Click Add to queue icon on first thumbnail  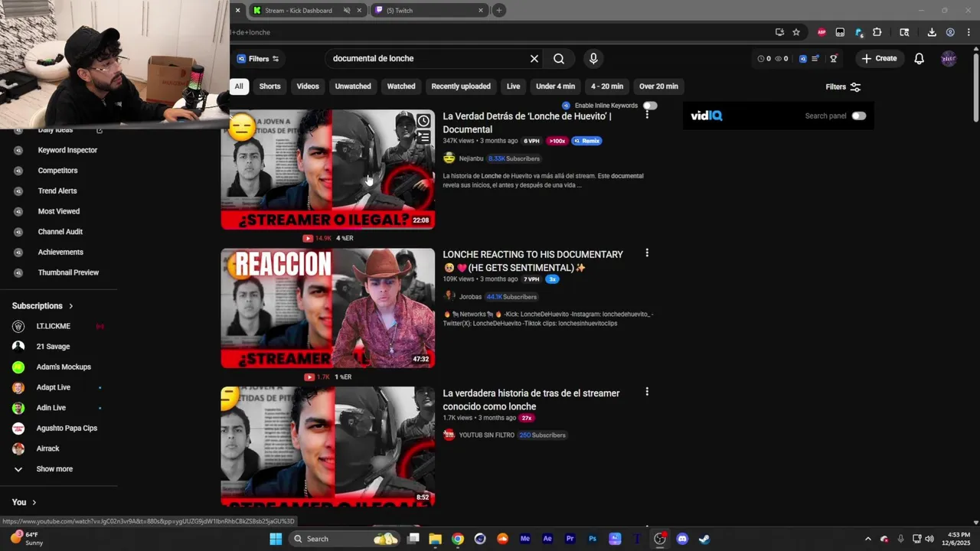coord(423,138)
